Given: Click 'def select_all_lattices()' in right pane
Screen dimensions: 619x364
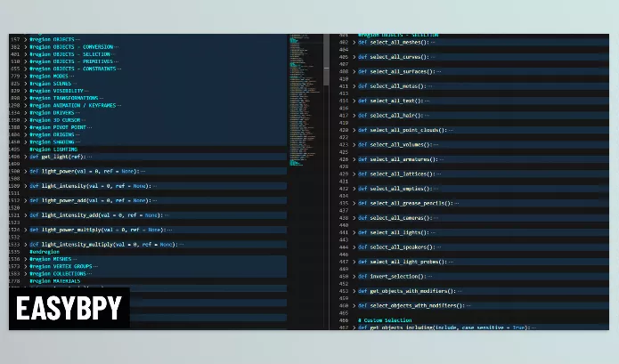Looking at the screenshot, I should pos(396,174).
